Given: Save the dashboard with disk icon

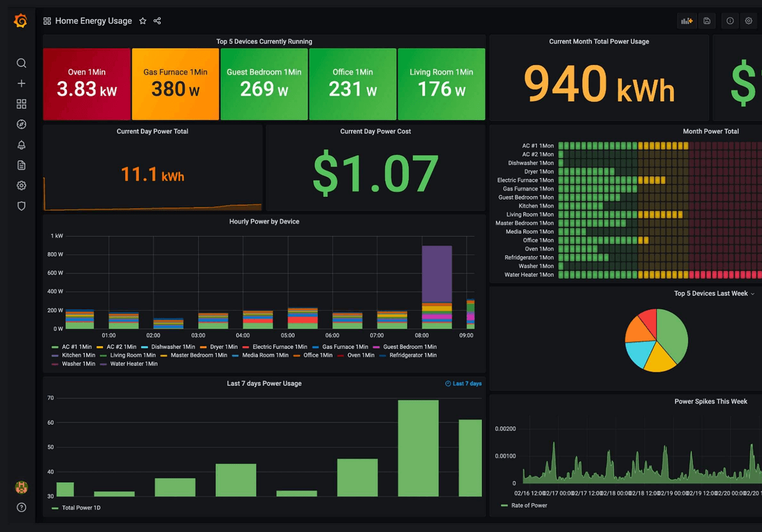Looking at the screenshot, I should [707, 21].
